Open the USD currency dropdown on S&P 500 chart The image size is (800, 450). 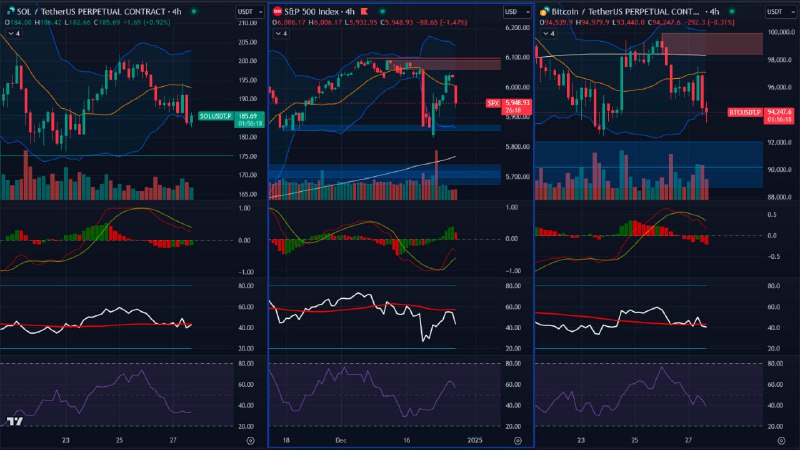(516, 12)
